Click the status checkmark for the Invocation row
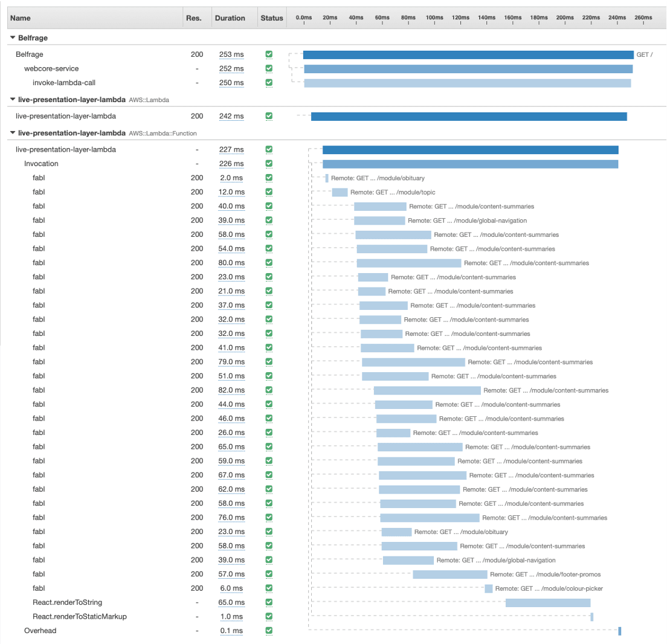The width and height of the screenshot is (667, 644). click(x=269, y=164)
